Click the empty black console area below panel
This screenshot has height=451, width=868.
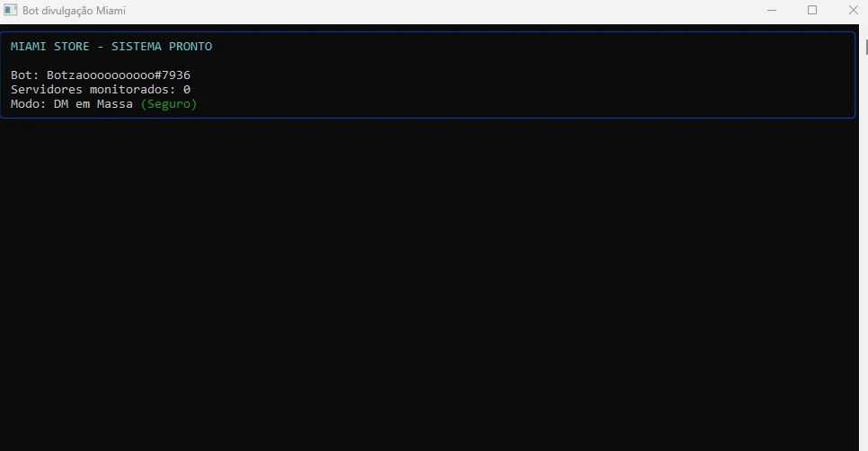[x=429, y=282]
